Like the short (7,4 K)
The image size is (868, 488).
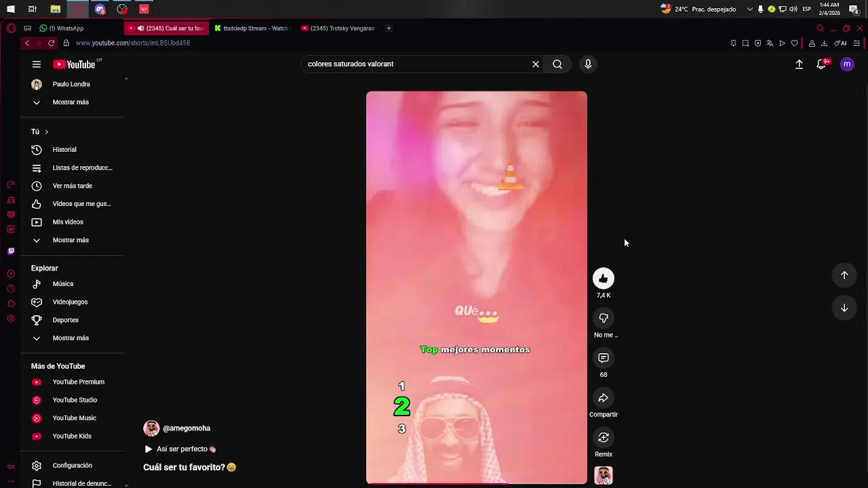604,279
